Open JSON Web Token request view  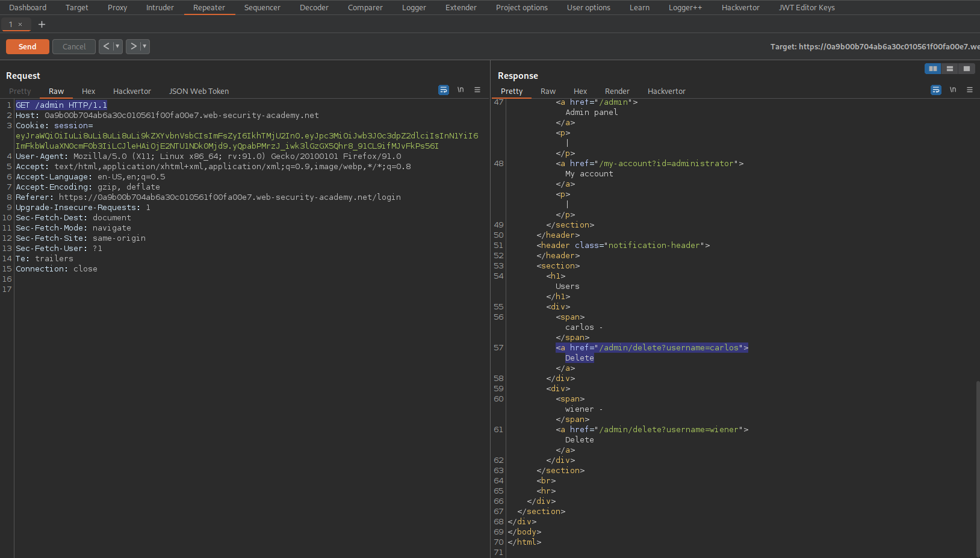[x=199, y=91]
